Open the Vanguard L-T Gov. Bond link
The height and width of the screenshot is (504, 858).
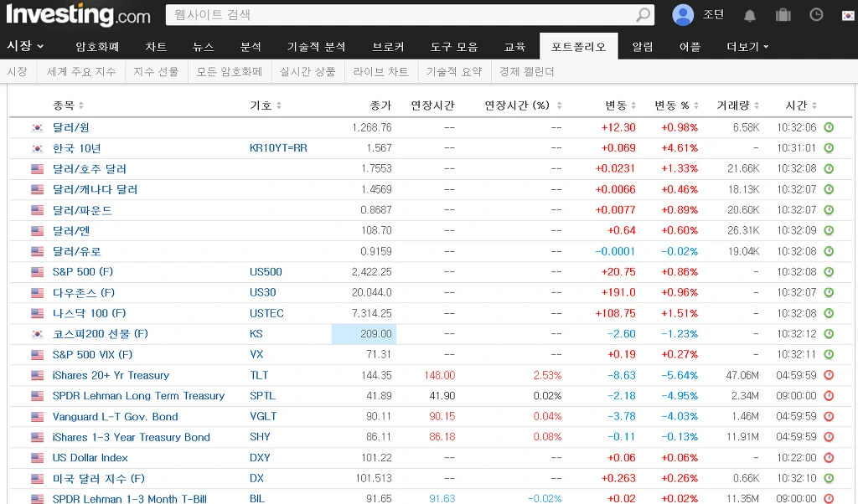pyautogui.click(x=115, y=417)
